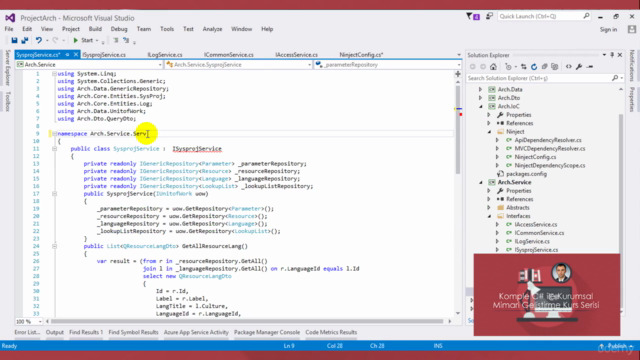The width and height of the screenshot is (640, 360).
Task: Open the Server Explorer side tab
Action: (x=8, y=67)
